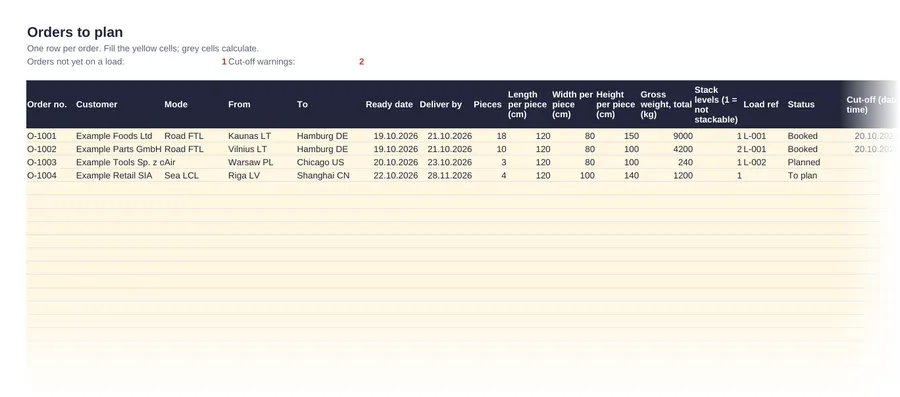Click the 'Deliver by' column header
900x397 pixels.
(x=441, y=104)
